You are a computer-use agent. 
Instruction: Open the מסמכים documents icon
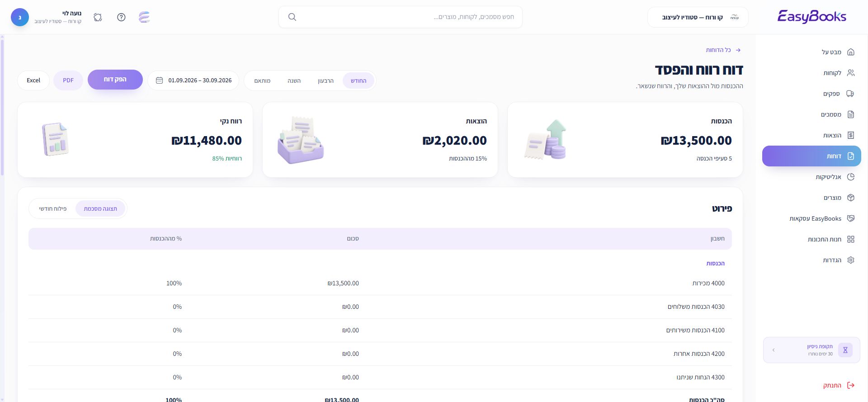point(850,114)
